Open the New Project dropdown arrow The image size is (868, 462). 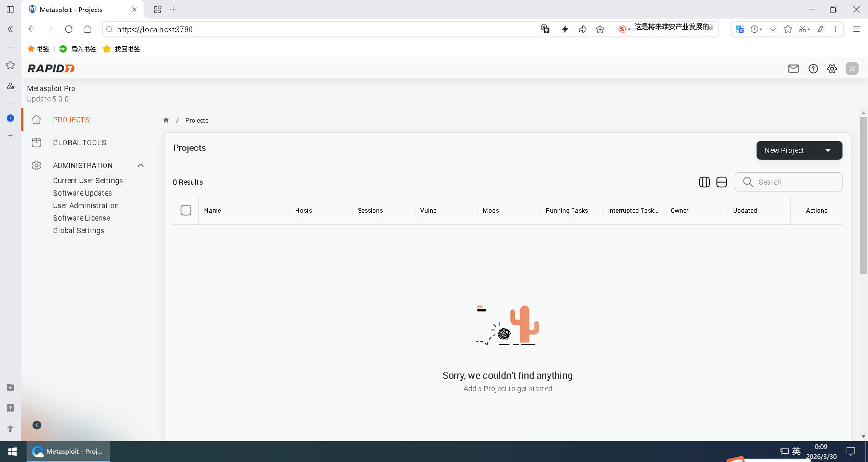point(827,150)
